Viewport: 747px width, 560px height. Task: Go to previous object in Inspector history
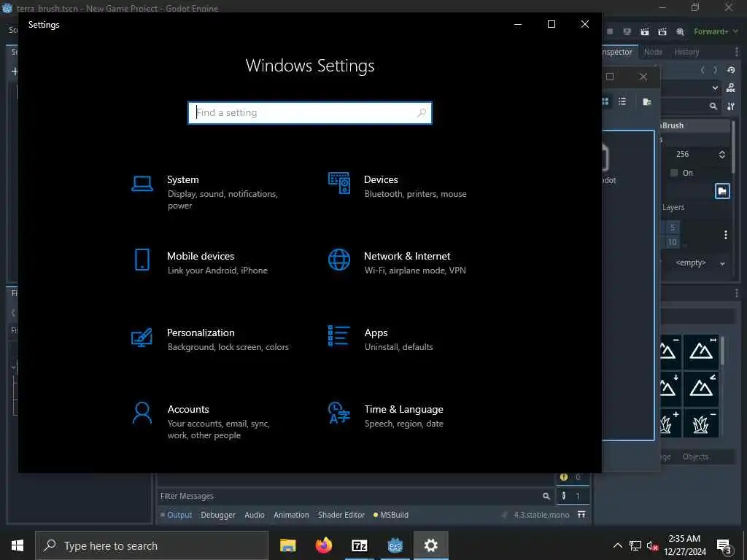coord(703,70)
